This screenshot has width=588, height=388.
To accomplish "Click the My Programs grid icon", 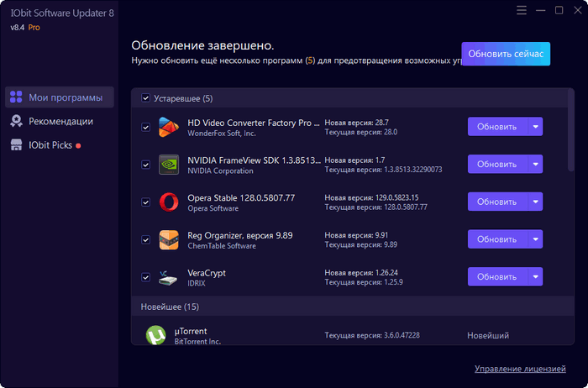I will pos(16,97).
